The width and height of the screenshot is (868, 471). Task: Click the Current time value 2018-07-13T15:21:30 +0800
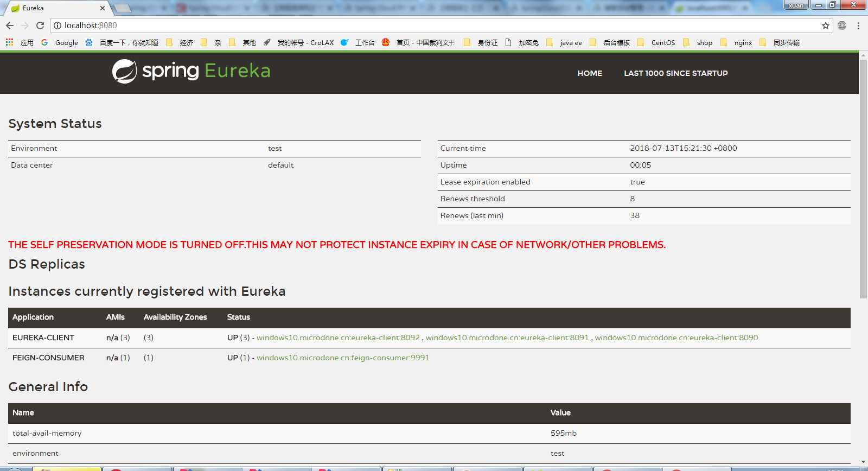(x=684, y=148)
